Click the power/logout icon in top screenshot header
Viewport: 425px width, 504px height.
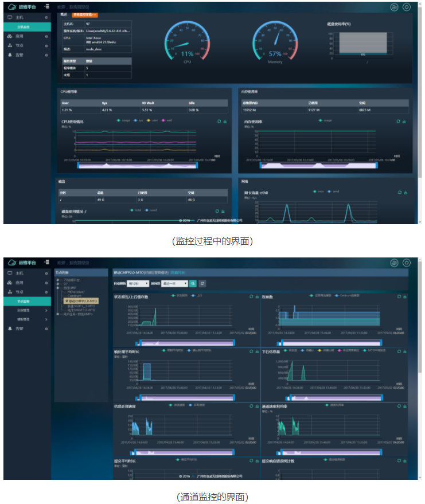[406, 7]
